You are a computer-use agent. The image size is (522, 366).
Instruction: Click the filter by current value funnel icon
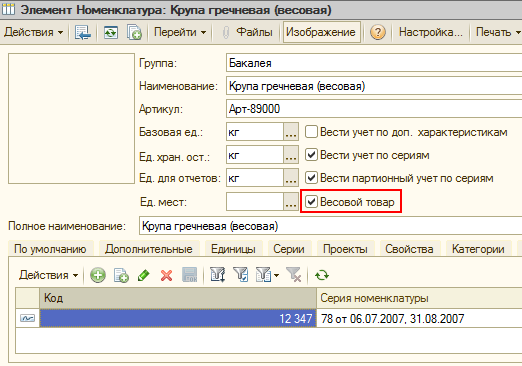point(240,275)
